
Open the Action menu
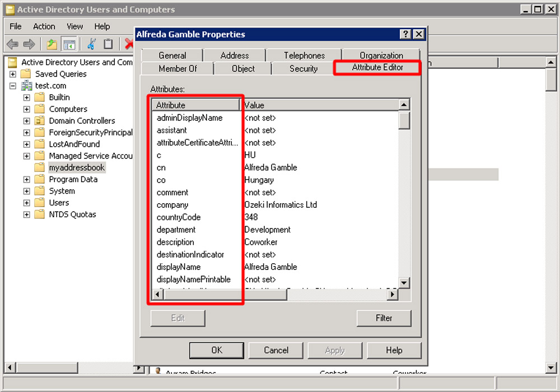(44, 26)
